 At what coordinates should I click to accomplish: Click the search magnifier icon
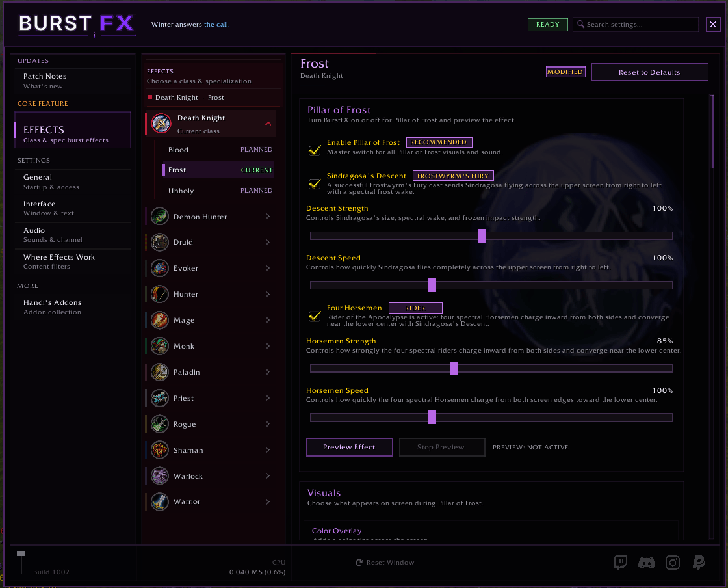tap(580, 24)
